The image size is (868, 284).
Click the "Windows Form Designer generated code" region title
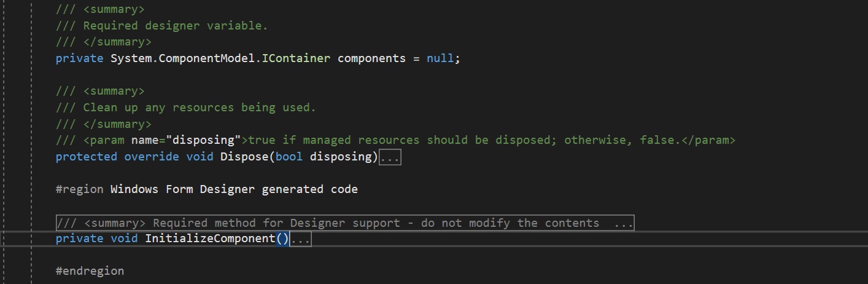point(234,189)
